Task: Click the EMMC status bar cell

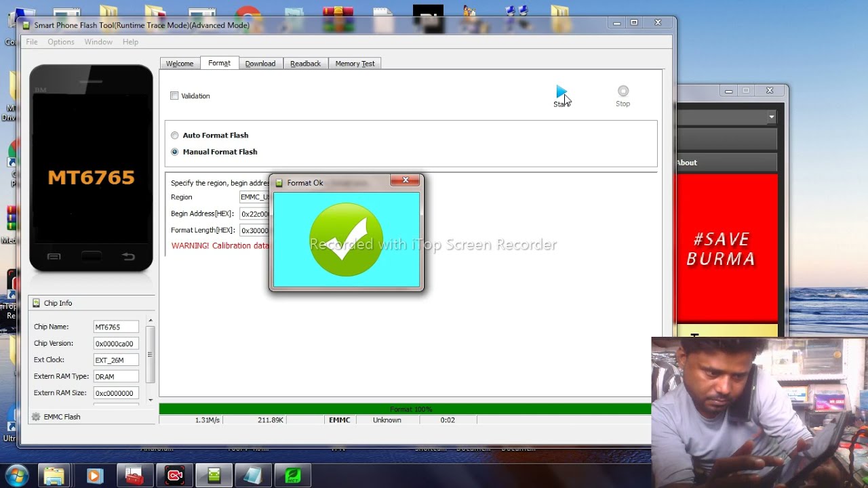Action: [340, 420]
